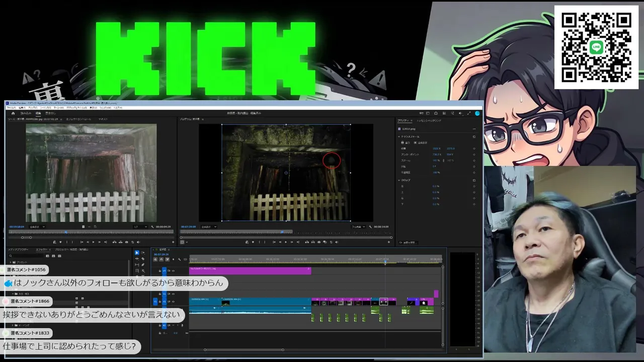Go to Premiere Home screen icon
Screen dimensions: 644x362
click(13, 113)
